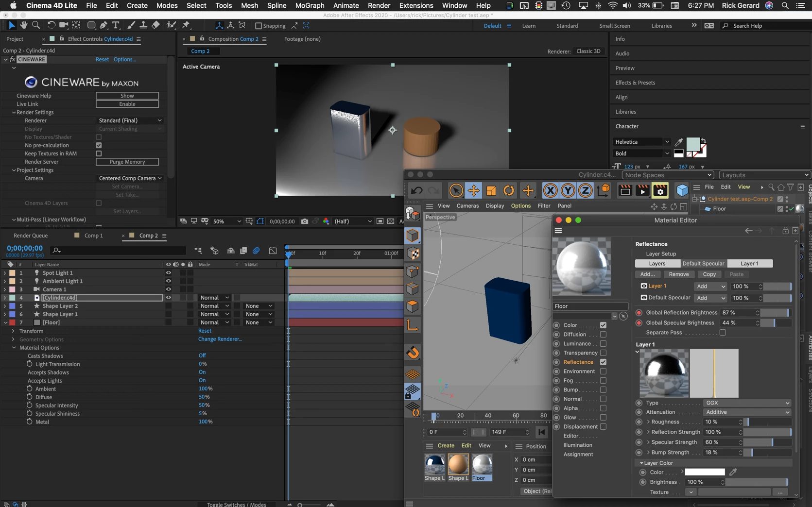Adjust the Global Reflection Brightness slider
The image size is (812, 507).
pos(776,313)
